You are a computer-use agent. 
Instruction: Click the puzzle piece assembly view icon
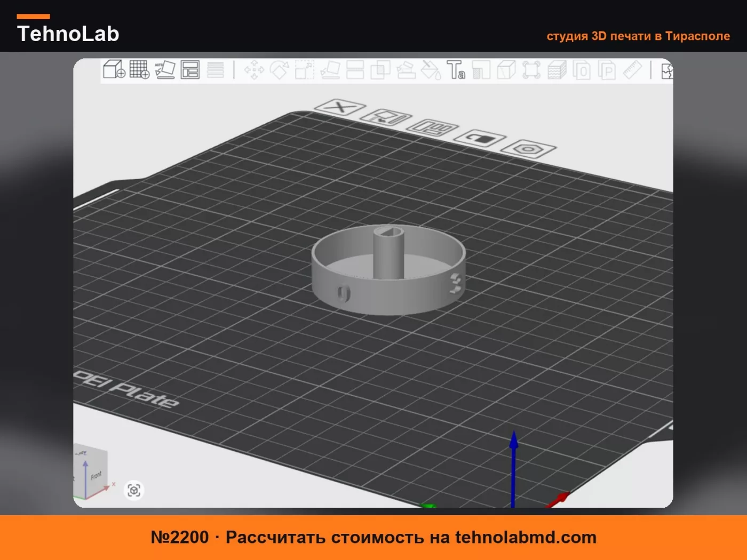(667, 70)
